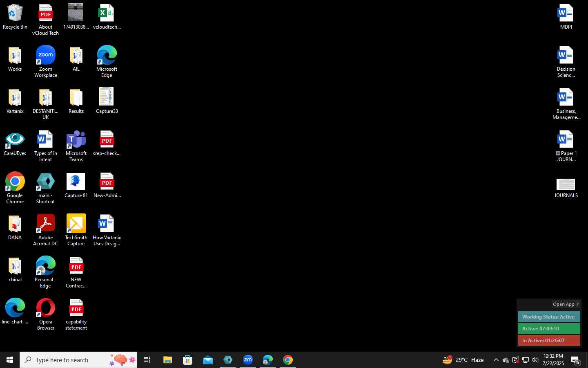Select the Opera Browser shortcut
The image size is (588, 368).
pyautogui.click(x=45, y=314)
